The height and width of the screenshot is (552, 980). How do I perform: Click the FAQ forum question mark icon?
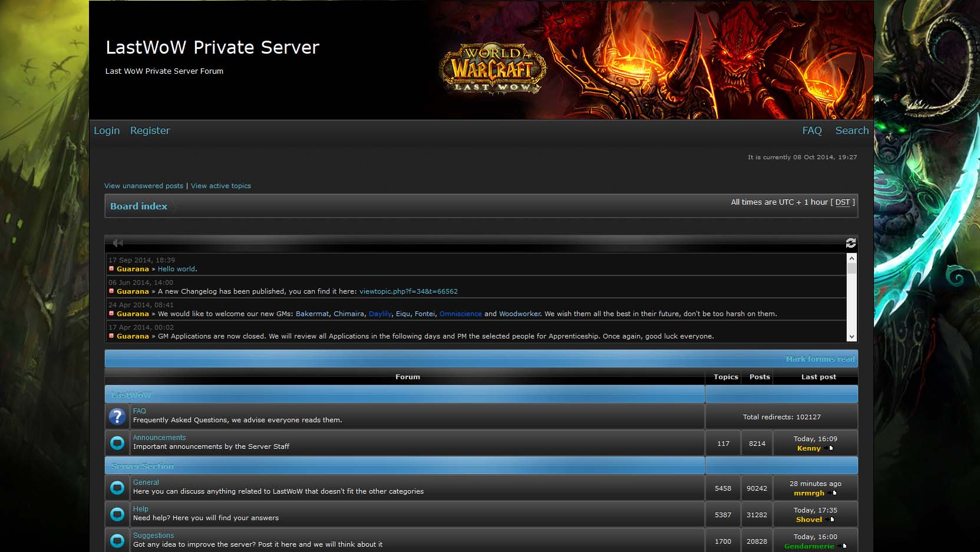[117, 416]
